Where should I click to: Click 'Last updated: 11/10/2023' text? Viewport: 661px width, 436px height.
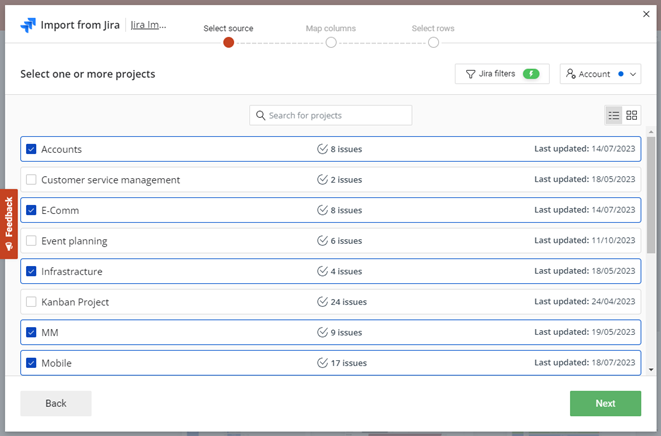coord(585,240)
